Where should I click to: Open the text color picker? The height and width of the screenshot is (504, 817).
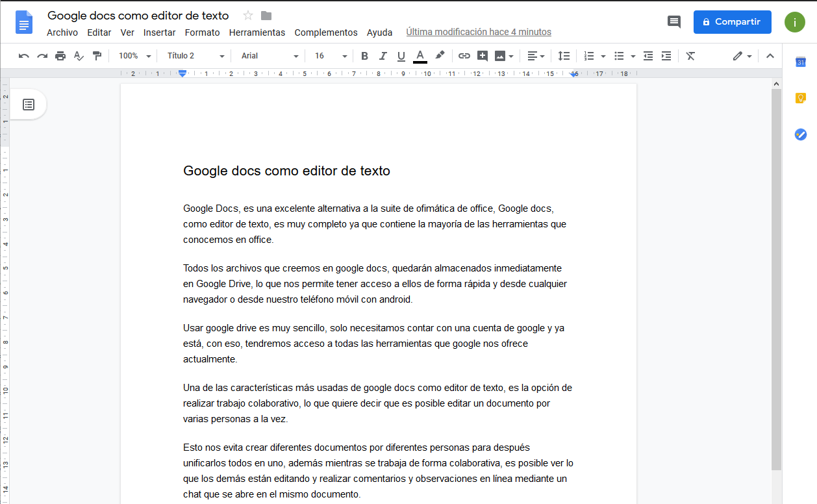point(420,56)
